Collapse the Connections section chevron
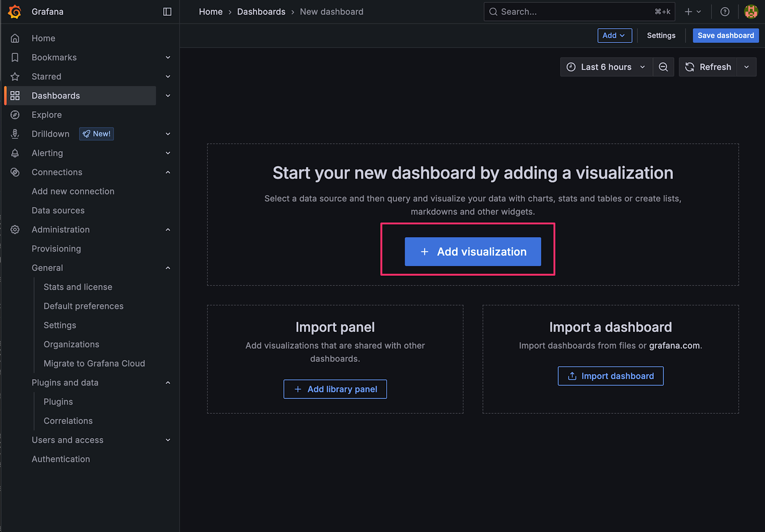 168,172
